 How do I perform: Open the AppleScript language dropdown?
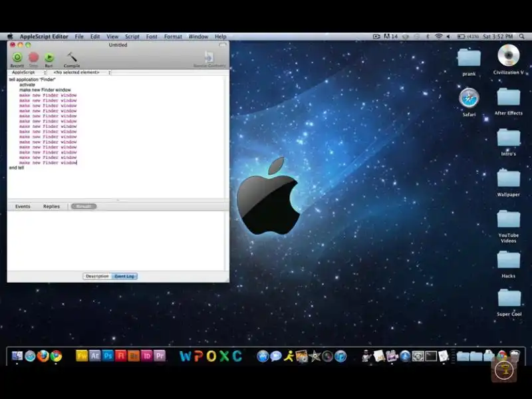pos(28,72)
